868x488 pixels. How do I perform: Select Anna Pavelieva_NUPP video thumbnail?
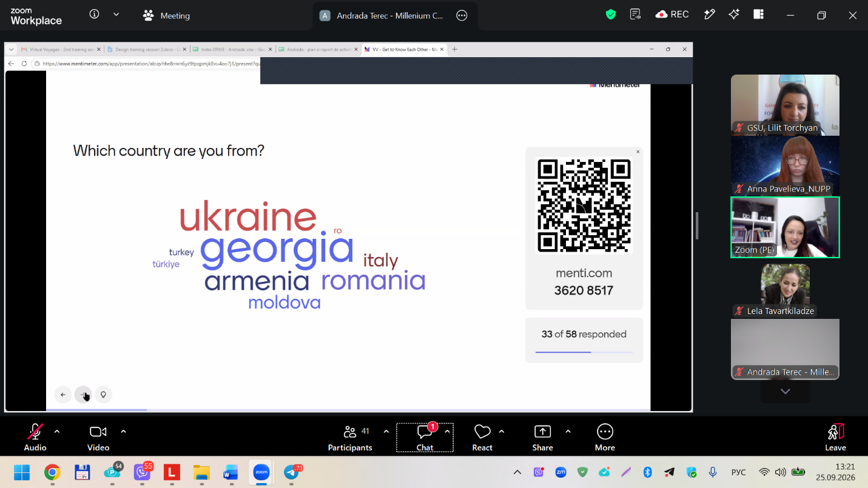(785, 165)
